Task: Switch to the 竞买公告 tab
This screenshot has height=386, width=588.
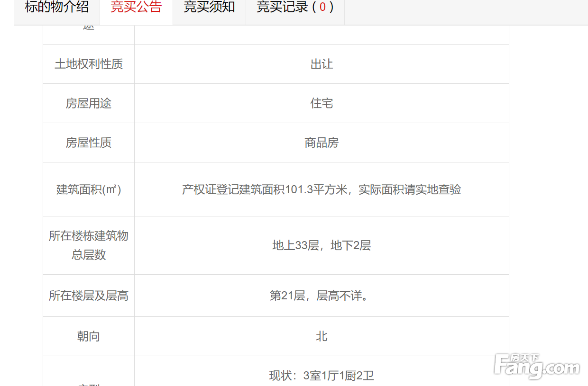Action: coord(136,8)
